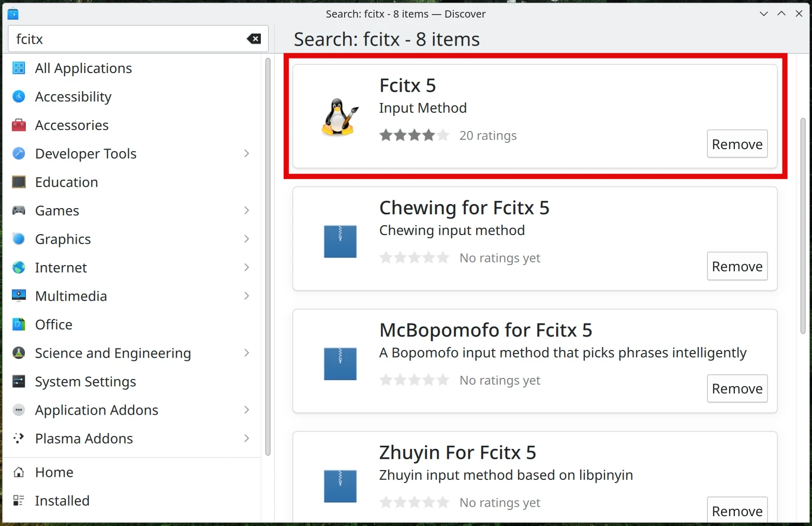The width and height of the screenshot is (812, 526).
Task: Open the Office category
Action: 132,324
